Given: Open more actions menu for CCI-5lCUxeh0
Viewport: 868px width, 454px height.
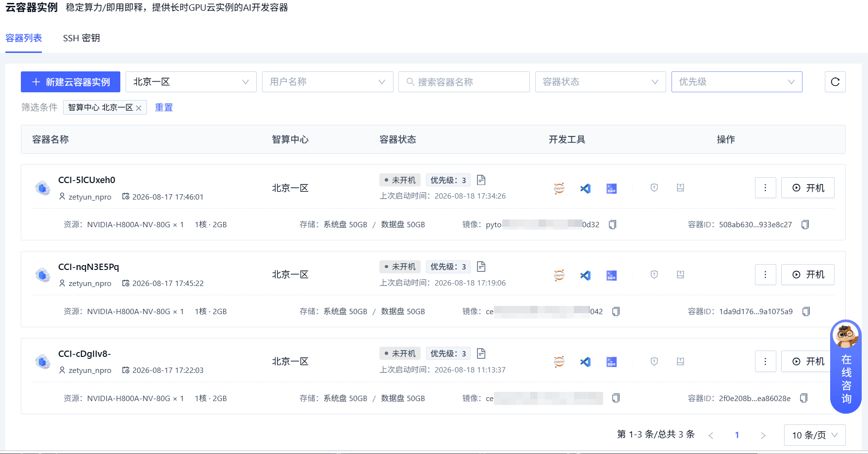Looking at the screenshot, I should (766, 188).
